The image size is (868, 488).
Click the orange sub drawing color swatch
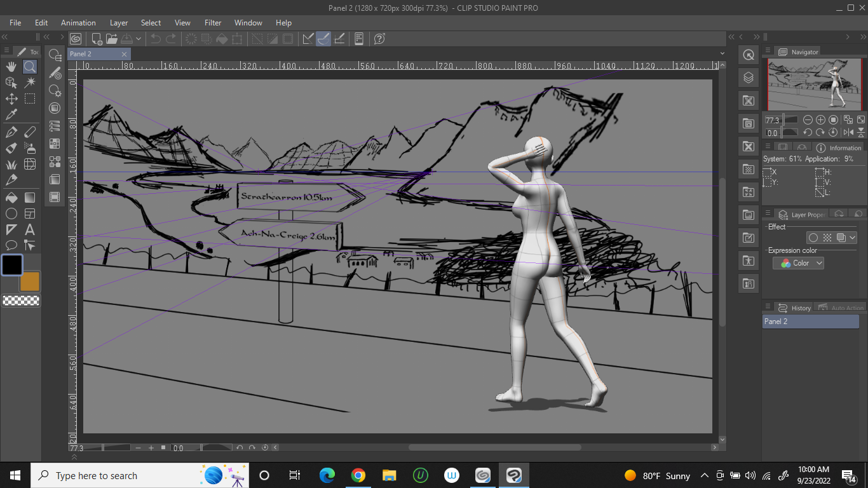[31, 282]
